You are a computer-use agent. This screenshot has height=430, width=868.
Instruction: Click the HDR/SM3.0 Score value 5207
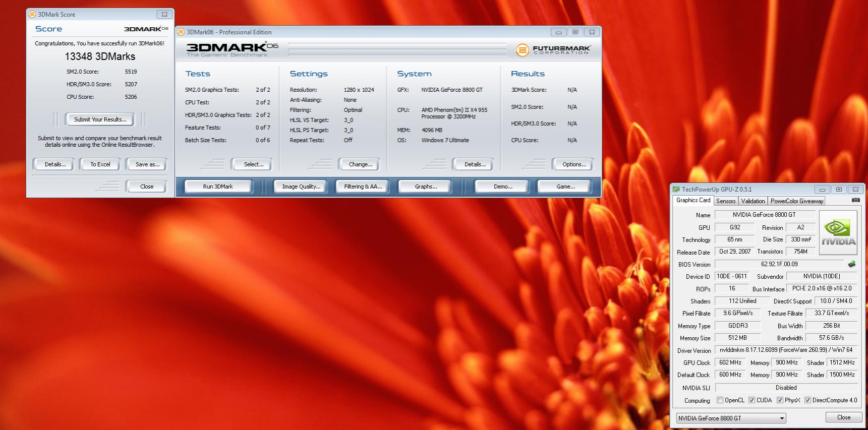pos(131,84)
